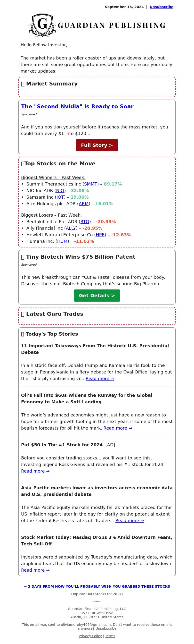Open 'The Second Nvidia Is Ready to Soar' headline
The image size is (194, 644).
77,107
